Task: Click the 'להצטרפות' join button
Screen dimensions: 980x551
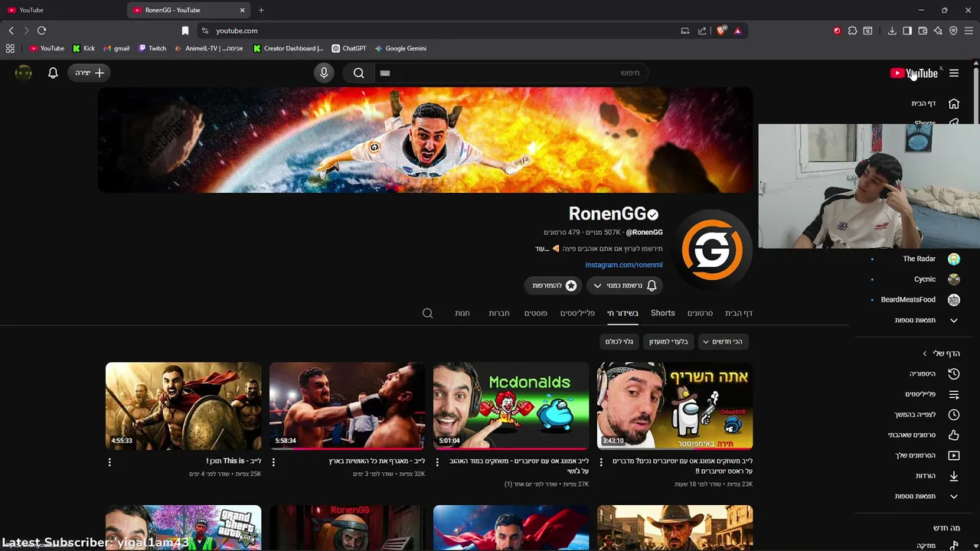Action: (554, 285)
